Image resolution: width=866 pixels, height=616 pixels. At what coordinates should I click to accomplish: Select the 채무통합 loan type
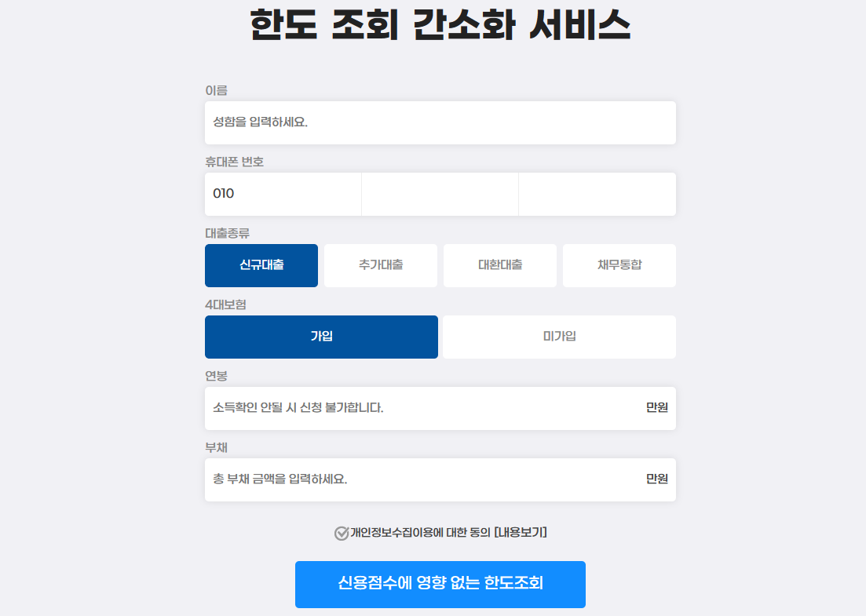[619, 265]
